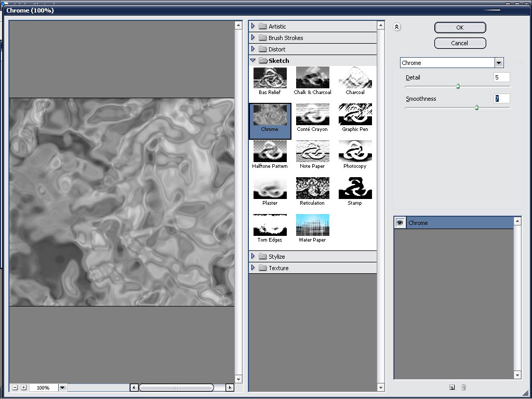Delete effect layer with trash icon
Screen dimensions: 532x399
(x=464, y=387)
